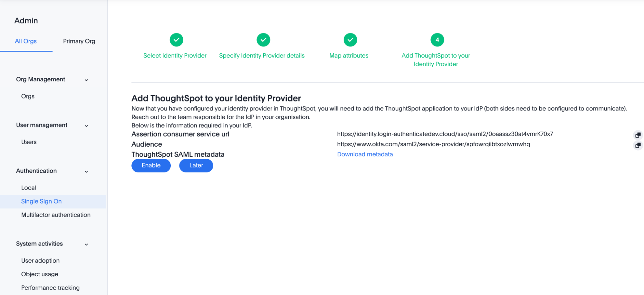Select the All Orgs tab
The width and height of the screenshot is (644, 295).
coord(25,41)
